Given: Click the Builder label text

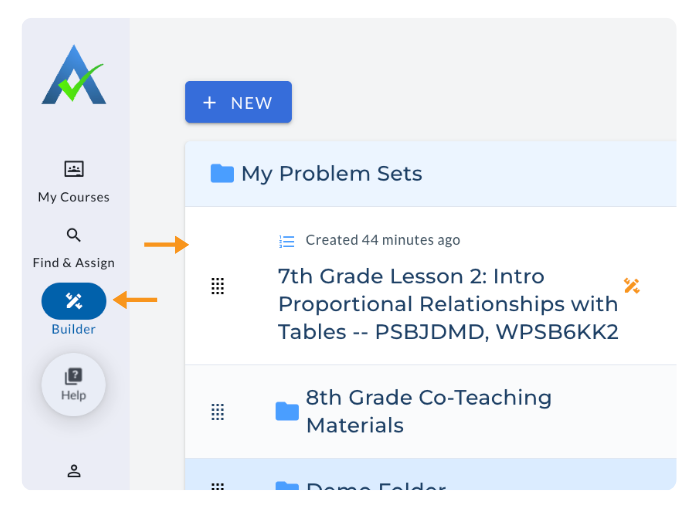Looking at the screenshot, I should [x=74, y=329].
